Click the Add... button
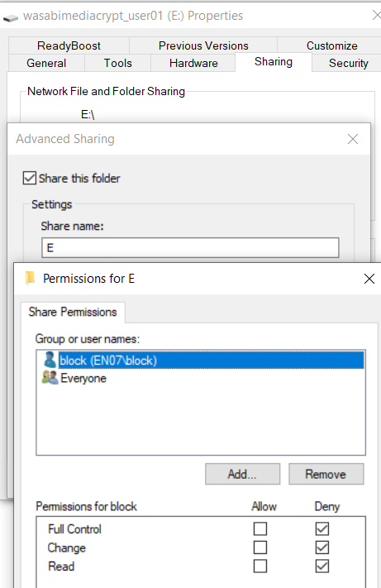Screen dimensions: 381x588 tap(242, 474)
